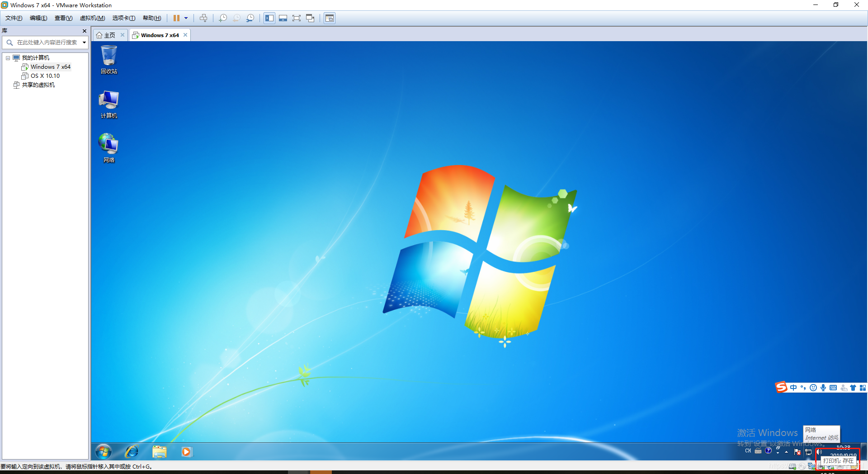
Task: Open Sogou skin shirt icon
Action: [853, 388]
